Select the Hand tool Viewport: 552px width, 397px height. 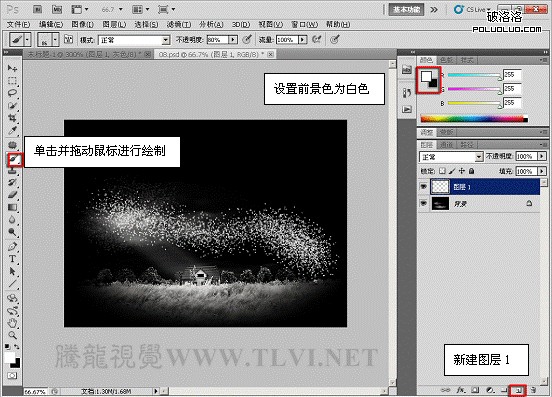pos(12,322)
